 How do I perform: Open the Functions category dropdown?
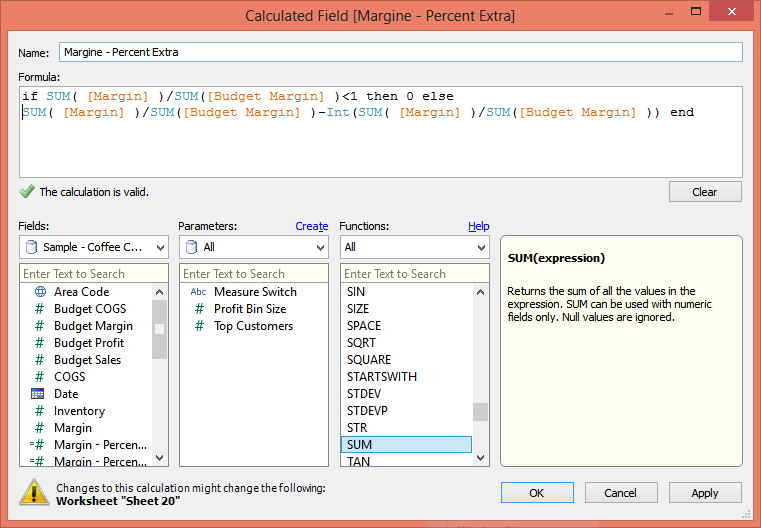(415, 247)
